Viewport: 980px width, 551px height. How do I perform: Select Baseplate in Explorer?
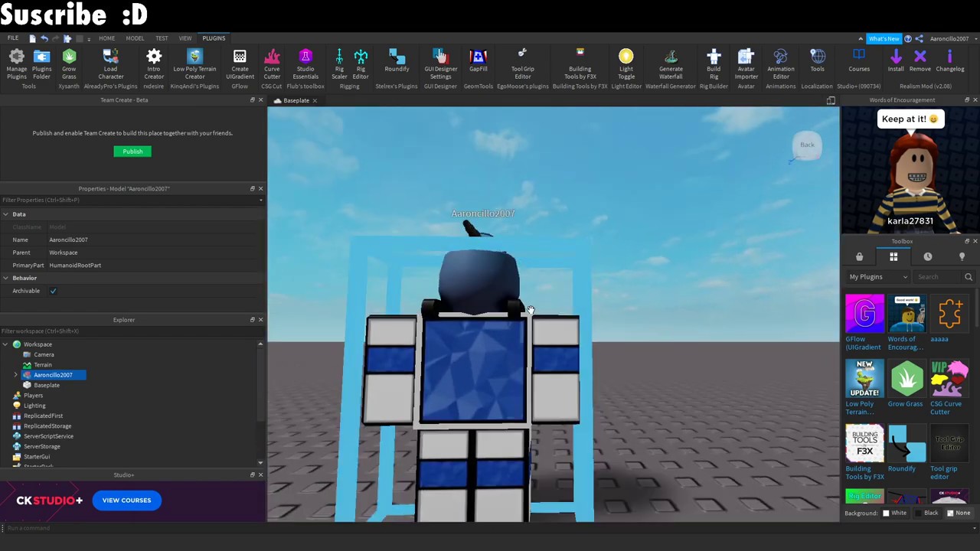click(47, 385)
